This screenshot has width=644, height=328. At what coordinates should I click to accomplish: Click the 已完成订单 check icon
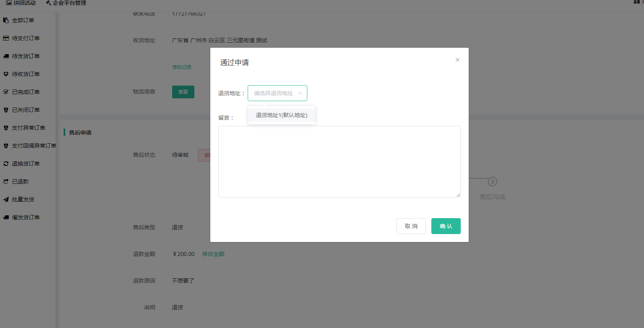tap(6, 92)
